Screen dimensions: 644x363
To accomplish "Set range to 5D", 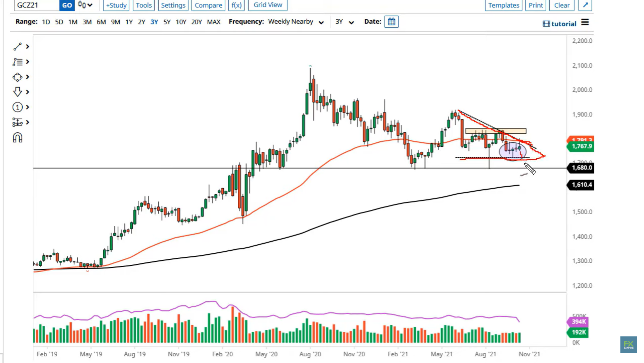I will [x=59, y=22].
